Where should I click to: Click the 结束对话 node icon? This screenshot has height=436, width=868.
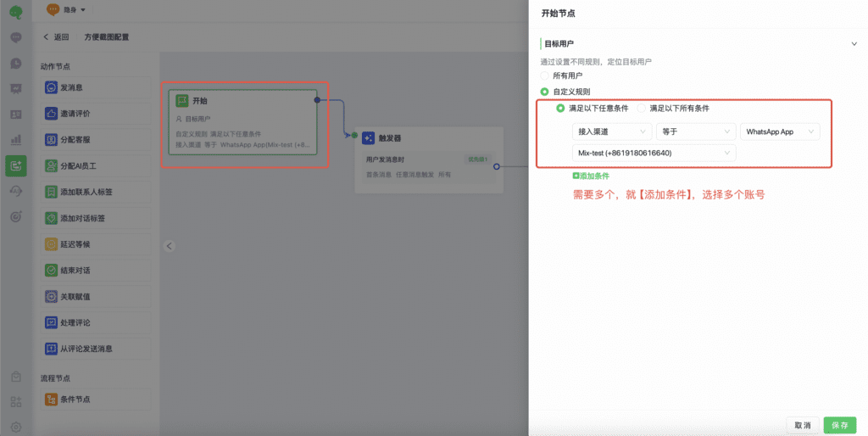[x=52, y=271]
